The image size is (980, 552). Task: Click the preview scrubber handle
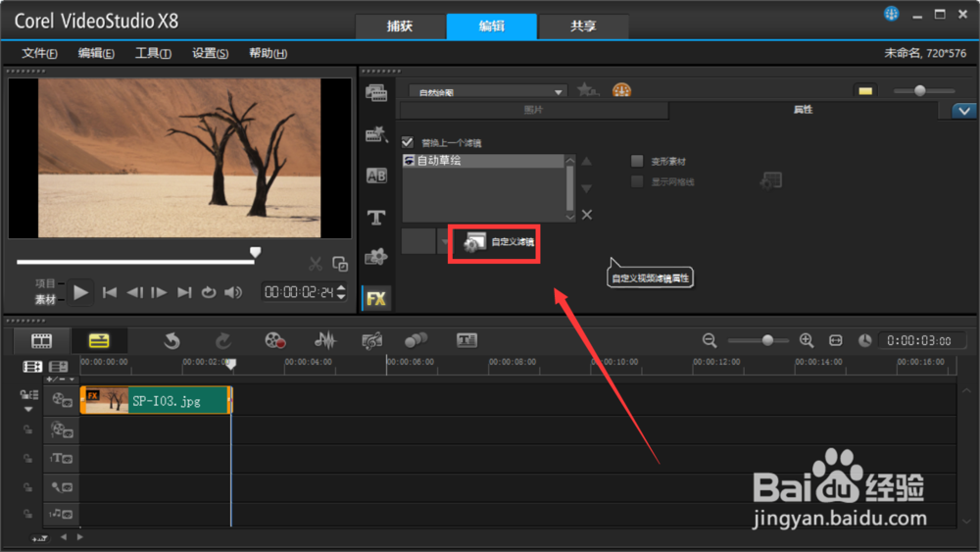(255, 253)
